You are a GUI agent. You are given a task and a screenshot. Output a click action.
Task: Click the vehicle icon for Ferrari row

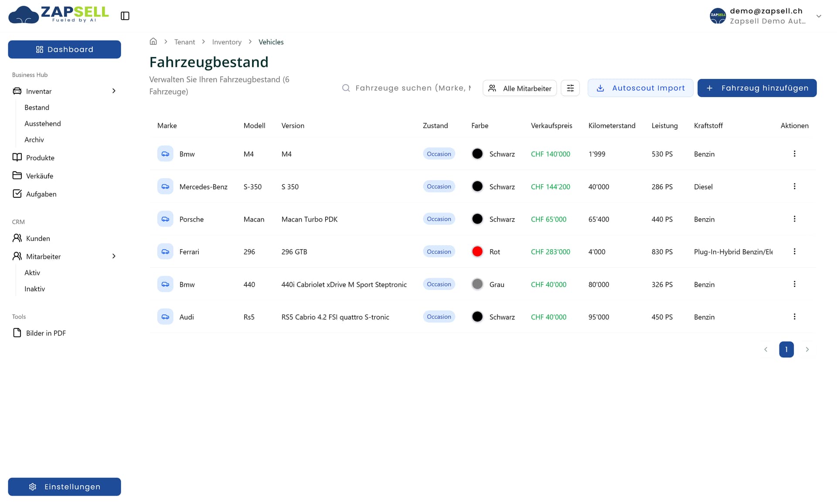point(165,252)
